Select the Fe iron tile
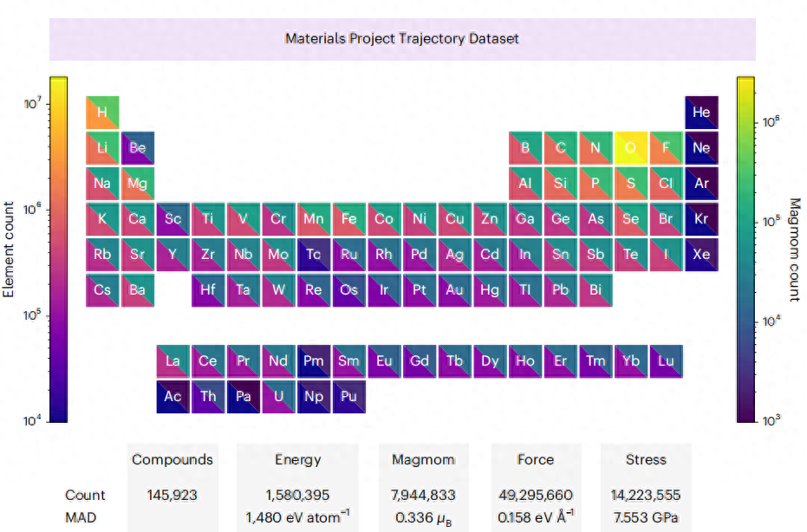 coord(349,218)
